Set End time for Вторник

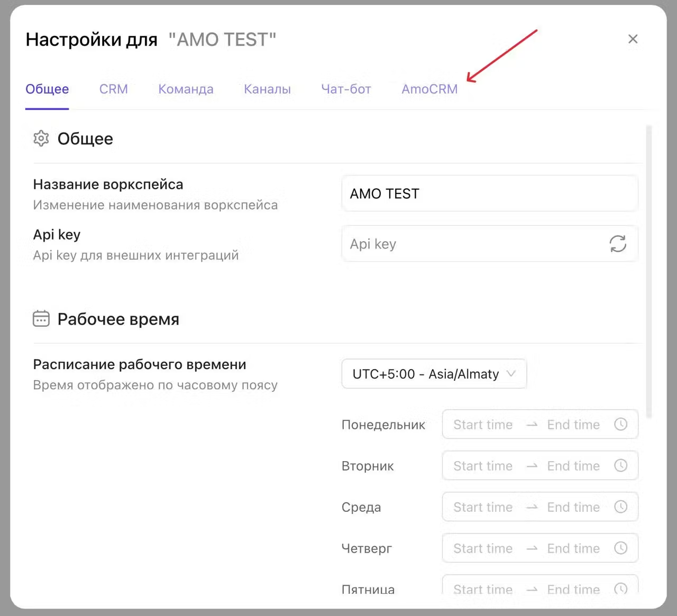(573, 466)
